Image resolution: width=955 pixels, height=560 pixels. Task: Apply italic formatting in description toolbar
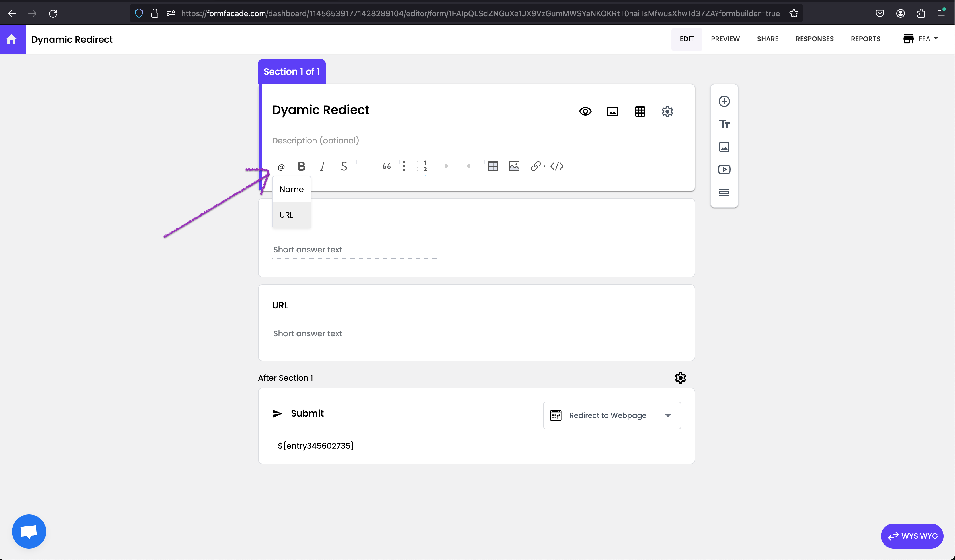tap(323, 166)
